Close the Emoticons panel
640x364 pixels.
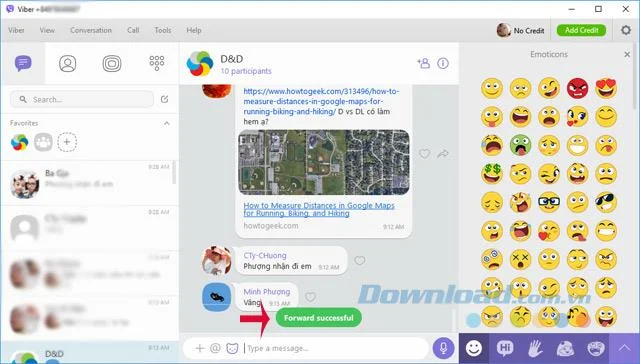pos(627,54)
